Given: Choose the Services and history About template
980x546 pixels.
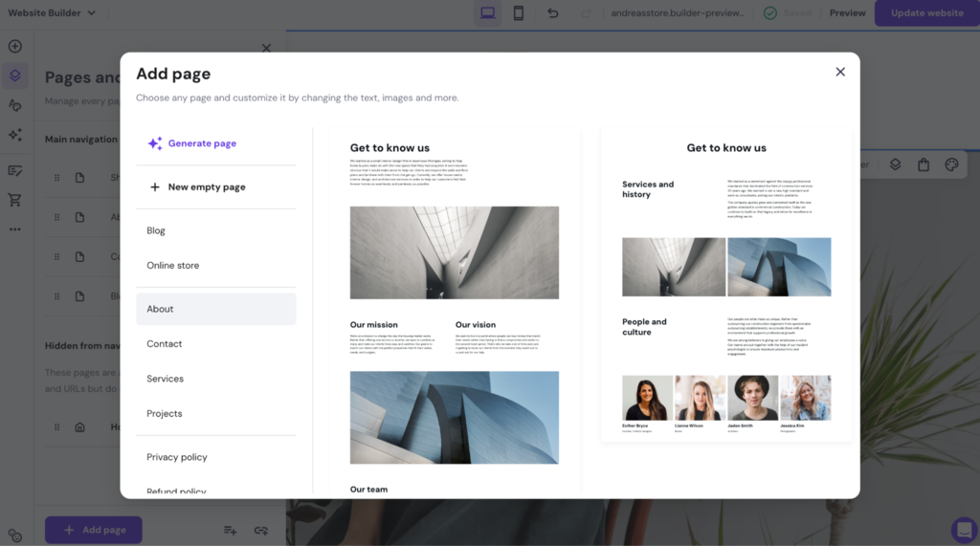Looking at the screenshot, I should 726,285.
